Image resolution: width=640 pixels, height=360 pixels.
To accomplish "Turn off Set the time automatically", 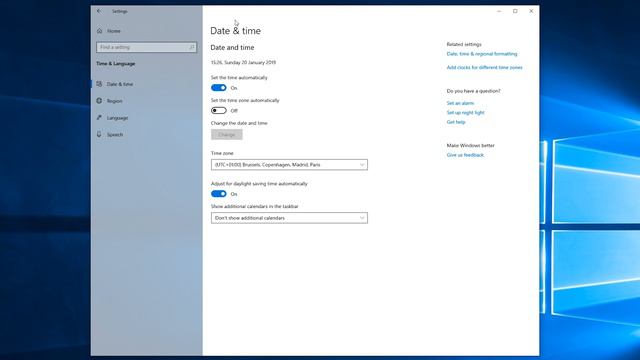I will (219, 88).
